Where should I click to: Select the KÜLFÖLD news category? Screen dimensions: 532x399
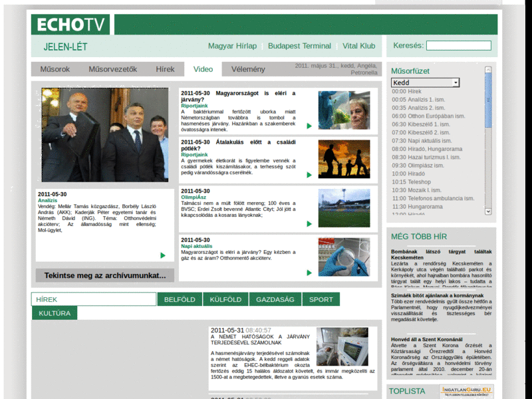(225, 299)
